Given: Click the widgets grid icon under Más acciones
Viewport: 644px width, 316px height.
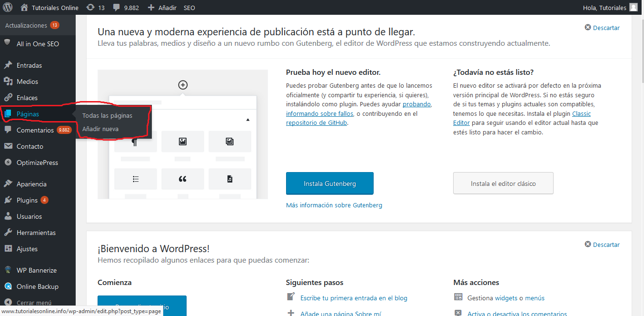Looking at the screenshot, I should [458, 297].
